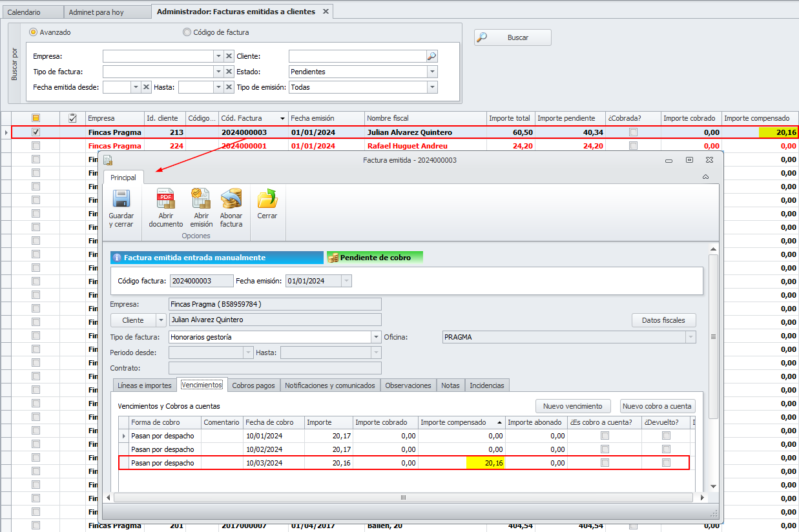Click the magnifier icon in Cliente field
799x532 pixels.
432,56
